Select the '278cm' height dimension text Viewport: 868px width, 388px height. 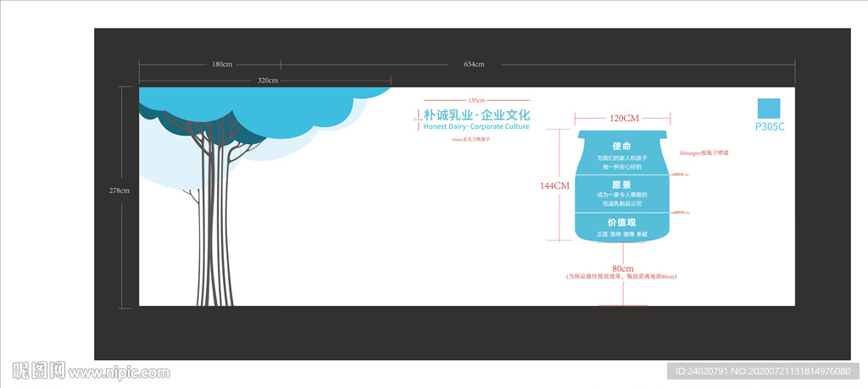point(119,191)
